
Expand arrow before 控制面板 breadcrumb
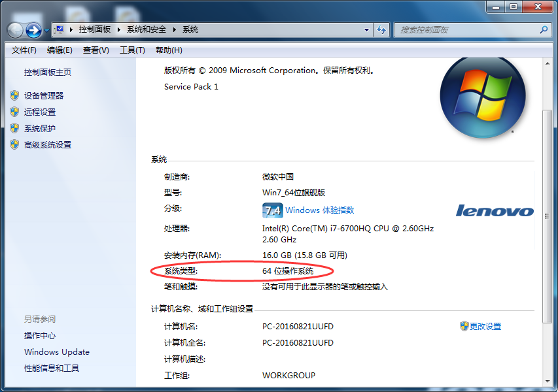tap(71, 29)
